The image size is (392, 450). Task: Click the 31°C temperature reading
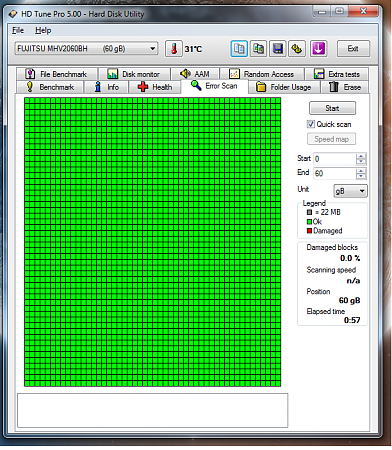pyautogui.click(x=193, y=49)
